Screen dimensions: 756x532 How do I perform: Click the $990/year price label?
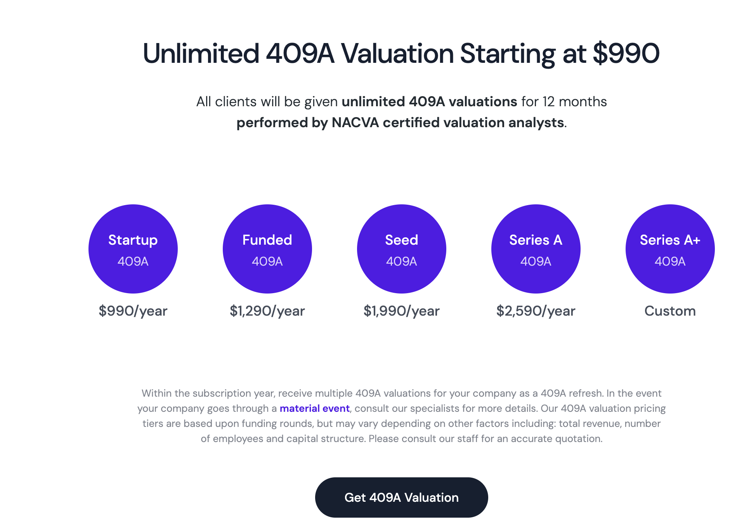[133, 311]
